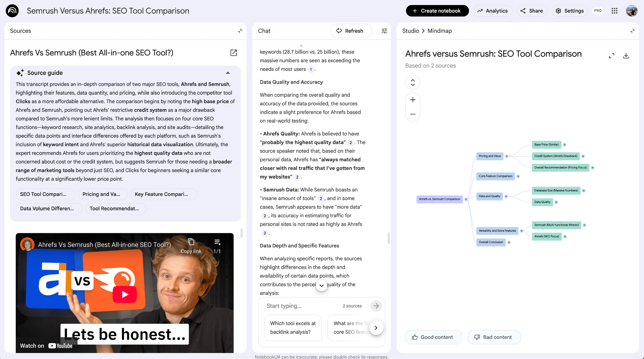Refresh the chat response

click(351, 31)
